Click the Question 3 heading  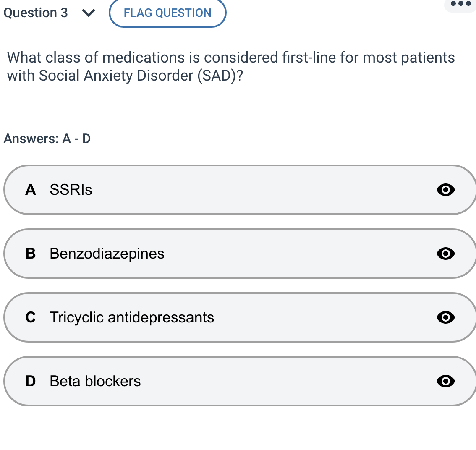[x=36, y=13]
